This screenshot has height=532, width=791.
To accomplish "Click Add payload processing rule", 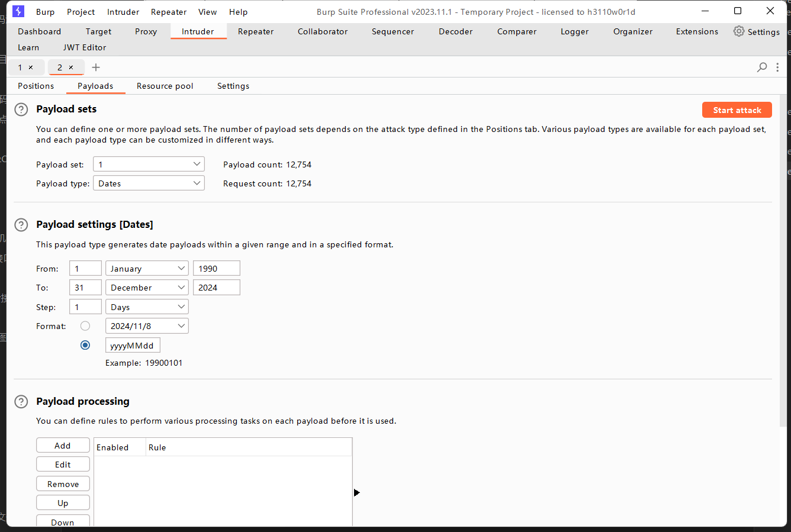I will [x=63, y=446].
